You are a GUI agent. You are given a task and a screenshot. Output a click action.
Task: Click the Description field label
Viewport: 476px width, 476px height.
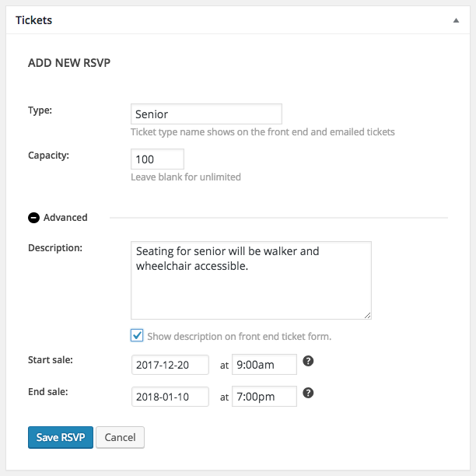point(55,248)
